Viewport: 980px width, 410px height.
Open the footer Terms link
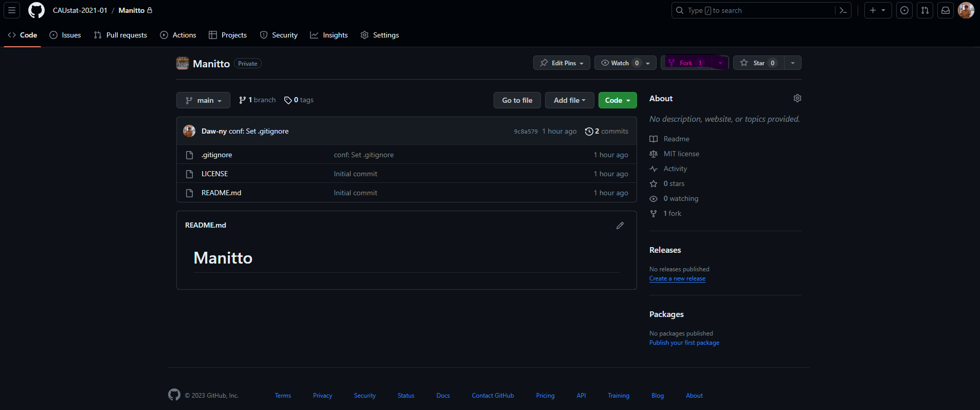(x=283, y=396)
